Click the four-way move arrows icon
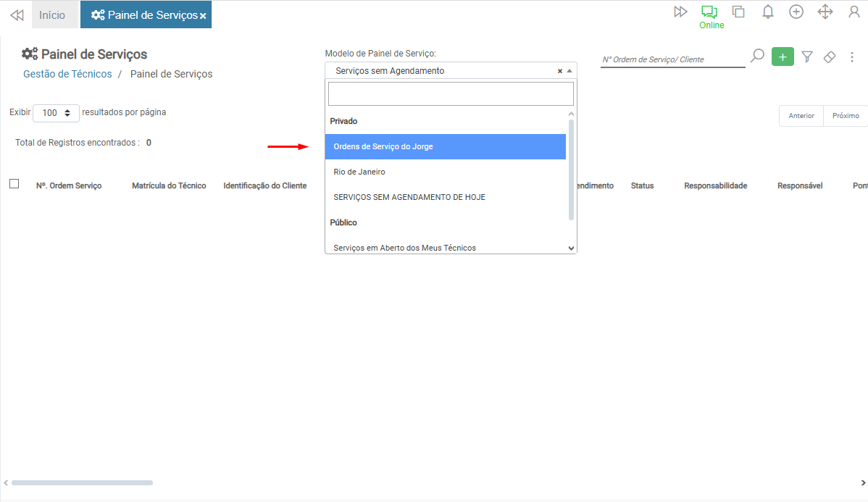868x502 pixels. (825, 12)
